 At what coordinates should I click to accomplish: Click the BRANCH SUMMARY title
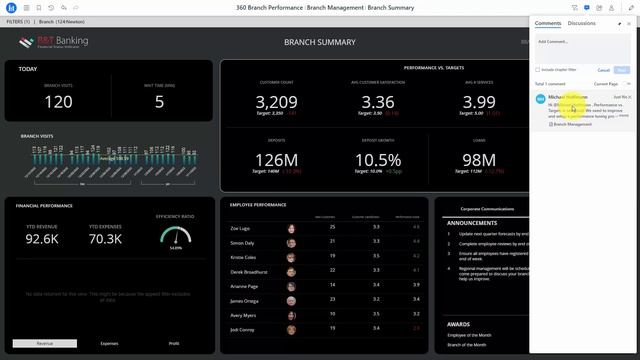click(x=320, y=42)
